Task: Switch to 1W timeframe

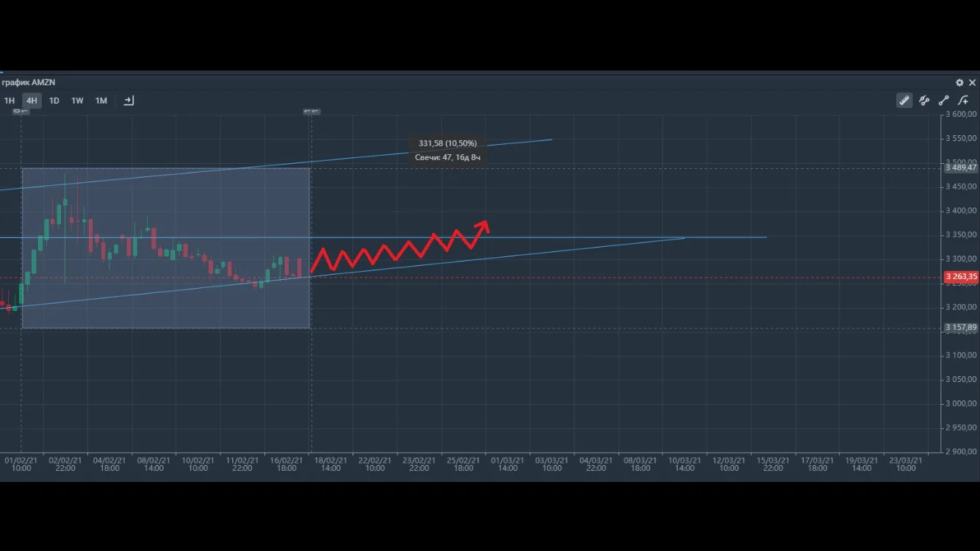Action: 77,101
